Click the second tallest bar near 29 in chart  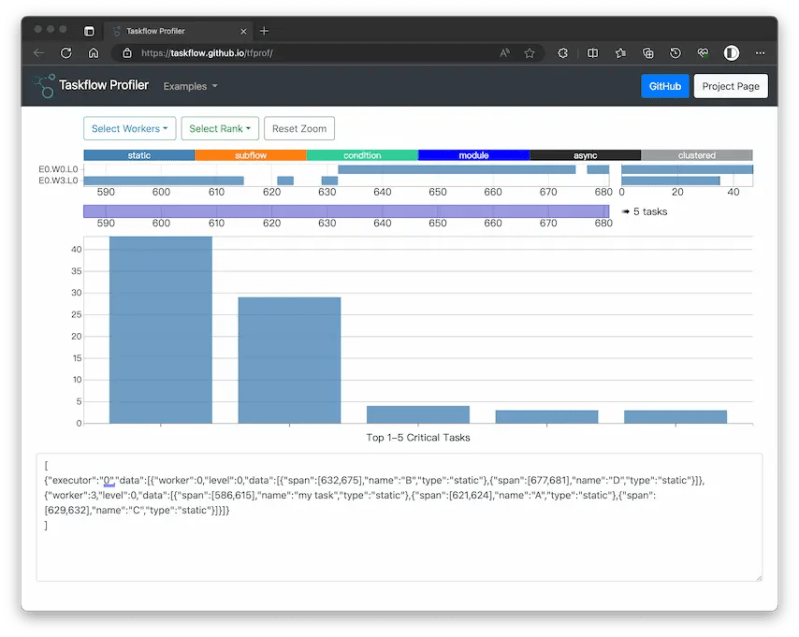click(x=289, y=360)
